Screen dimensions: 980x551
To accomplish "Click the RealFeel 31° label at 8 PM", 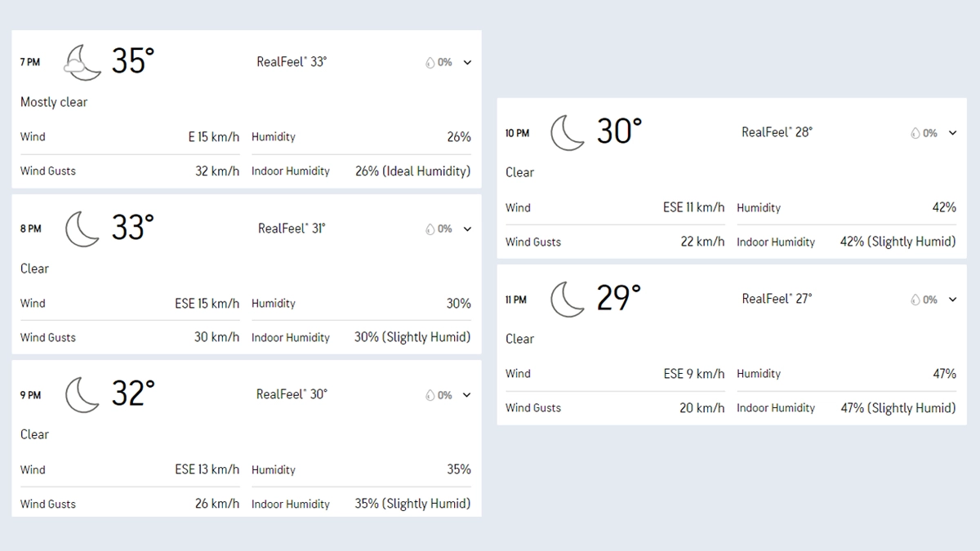I will 292,229.
